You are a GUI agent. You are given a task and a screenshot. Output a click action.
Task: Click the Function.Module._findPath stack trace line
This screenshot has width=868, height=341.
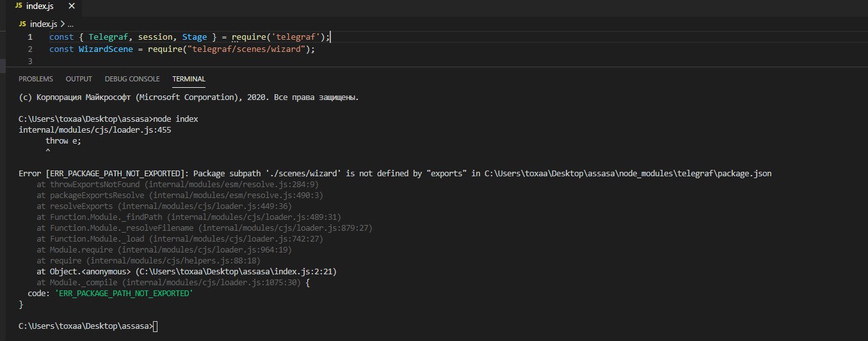tap(188, 217)
